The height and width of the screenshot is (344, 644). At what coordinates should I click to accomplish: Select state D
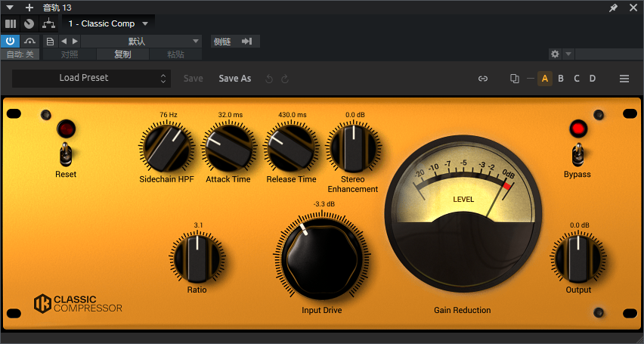pyautogui.click(x=593, y=79)
